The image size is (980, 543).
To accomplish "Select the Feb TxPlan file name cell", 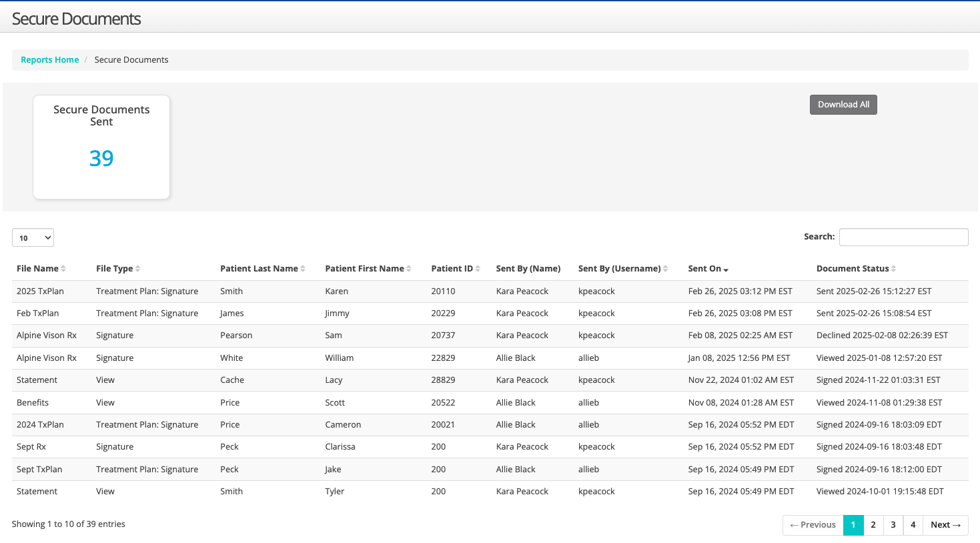I will pyautogui.click(x=38, y=314).
